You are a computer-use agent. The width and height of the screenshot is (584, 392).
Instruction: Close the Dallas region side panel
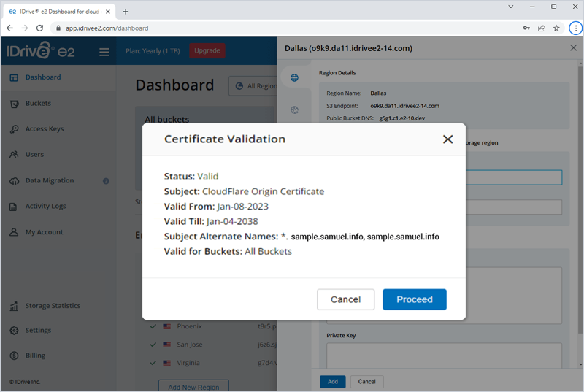[x=573, y=47]
